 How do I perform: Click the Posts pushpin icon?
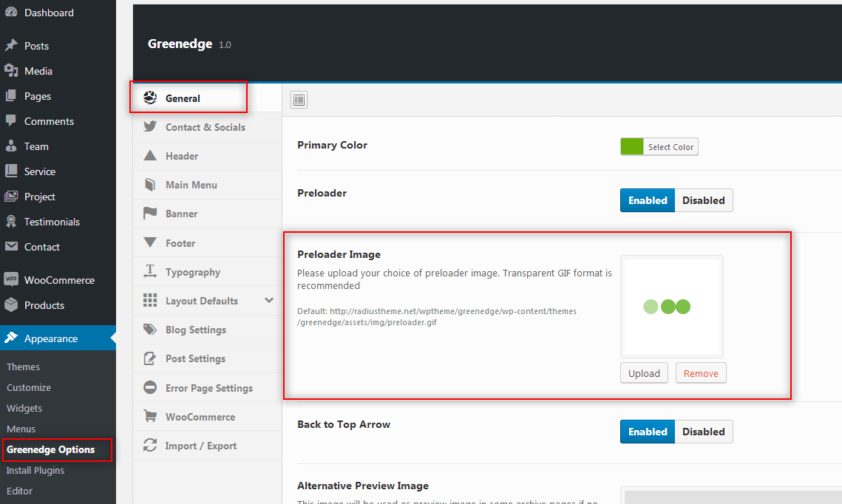(x=11, y=46)
